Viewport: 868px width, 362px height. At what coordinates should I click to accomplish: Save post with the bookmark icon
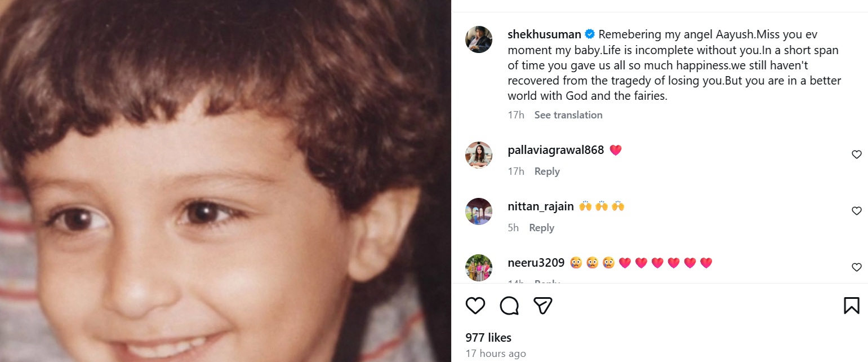pyautogui.click(x=851, y=306)
